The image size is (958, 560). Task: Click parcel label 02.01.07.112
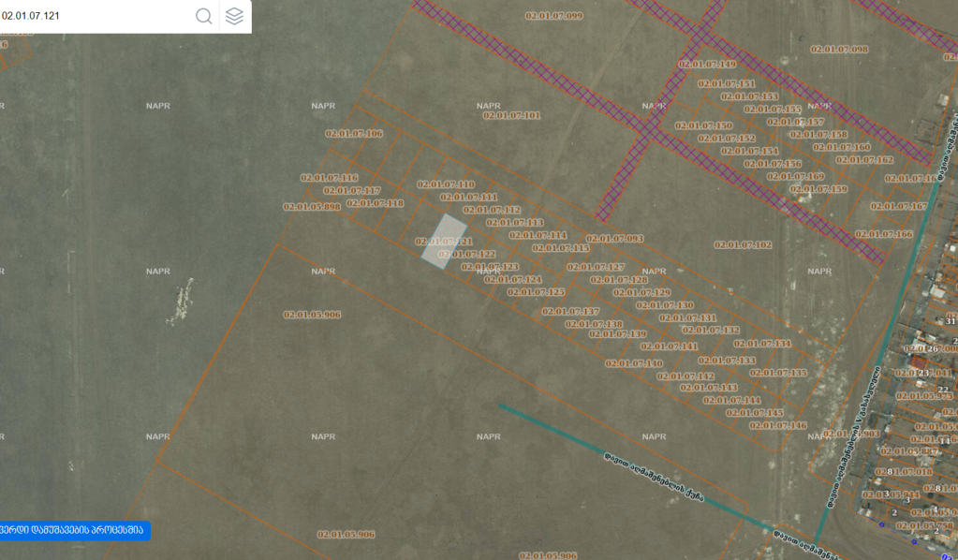tap(492, 210)
